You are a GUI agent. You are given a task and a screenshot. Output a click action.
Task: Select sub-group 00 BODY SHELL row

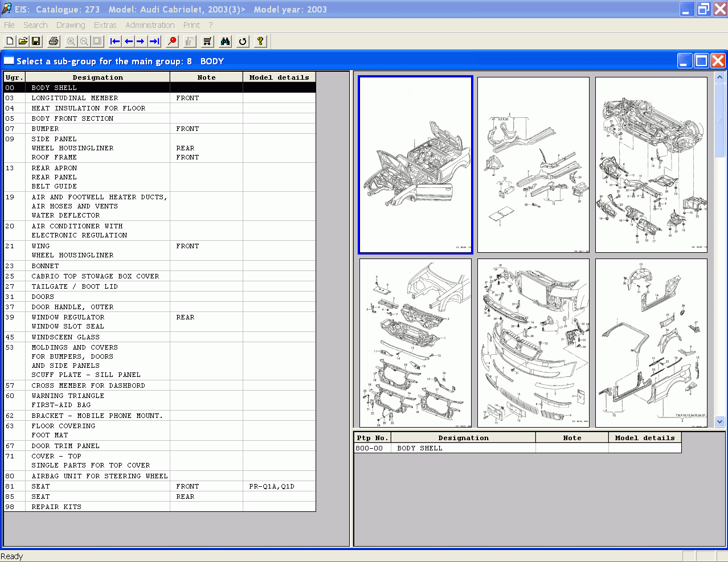159,88
